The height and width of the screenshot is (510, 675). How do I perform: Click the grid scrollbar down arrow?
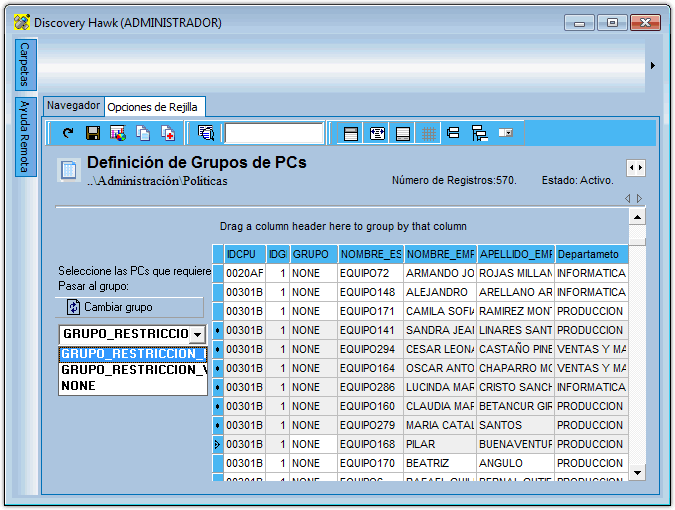[x=637, y=473]
